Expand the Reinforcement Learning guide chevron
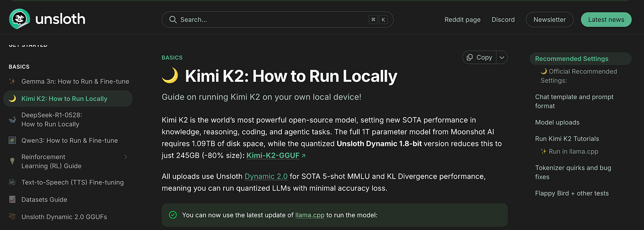This screenshot has width=644, height=230. point(126,157)
